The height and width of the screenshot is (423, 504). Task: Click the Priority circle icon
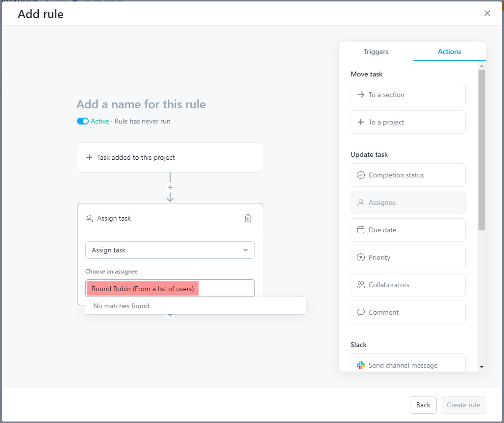[x=361, y=257]
